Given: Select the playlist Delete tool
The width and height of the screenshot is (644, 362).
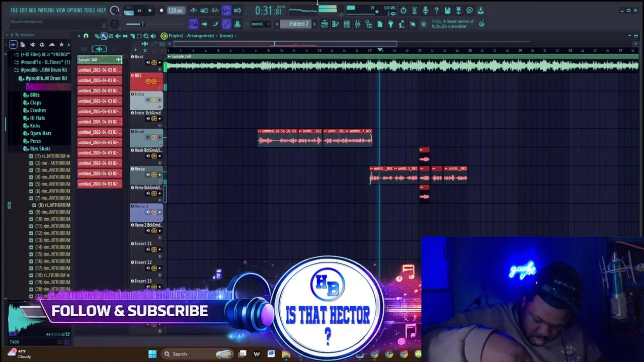Looking at the screenshot, I should click(111, 36).
